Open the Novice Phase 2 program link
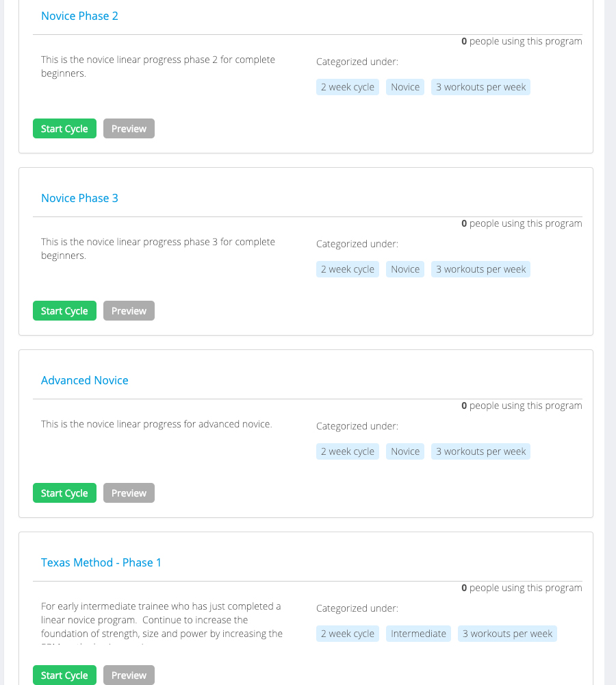 (x=79, y=16)
